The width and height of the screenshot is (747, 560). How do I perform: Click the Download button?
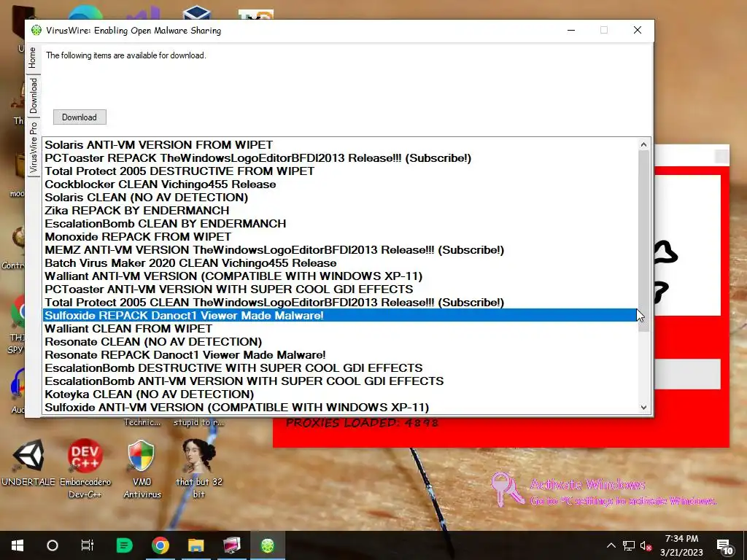(80, 117)
